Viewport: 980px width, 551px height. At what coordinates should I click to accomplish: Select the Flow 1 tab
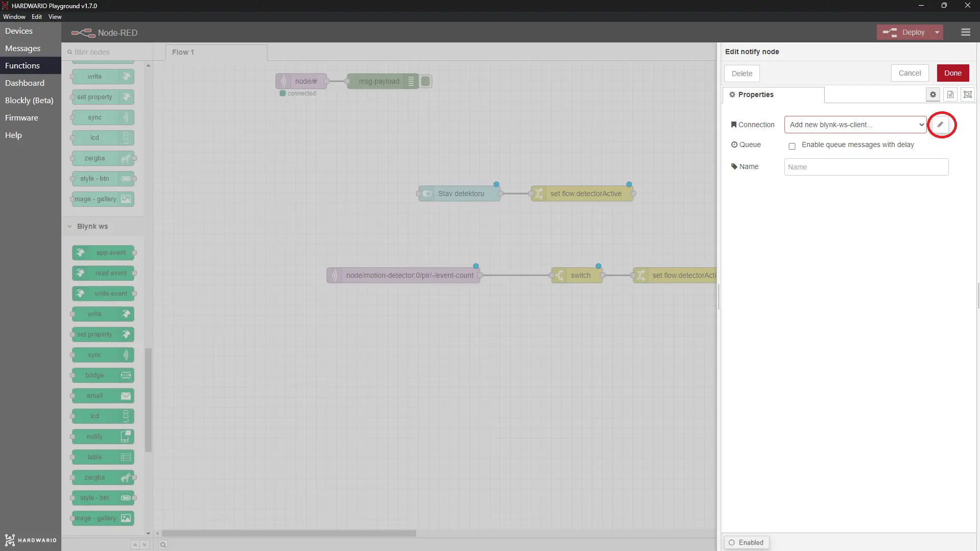pyautogui.click(x=216, y=52)
